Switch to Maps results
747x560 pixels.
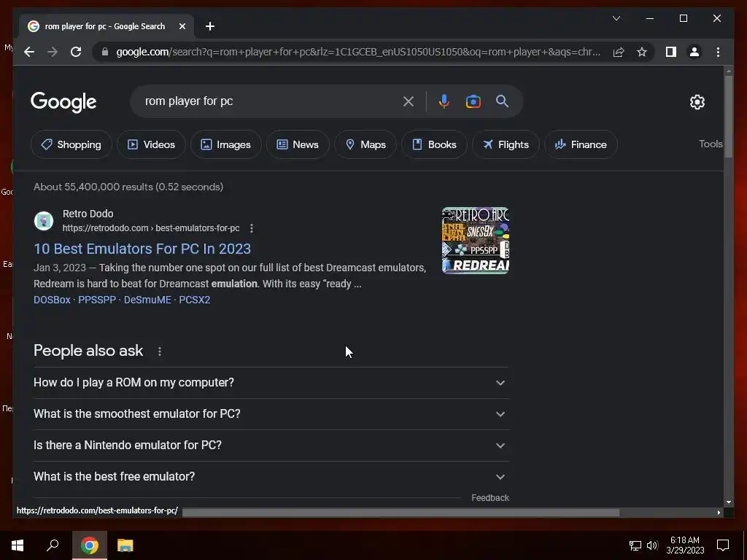(x=365, y=144)
